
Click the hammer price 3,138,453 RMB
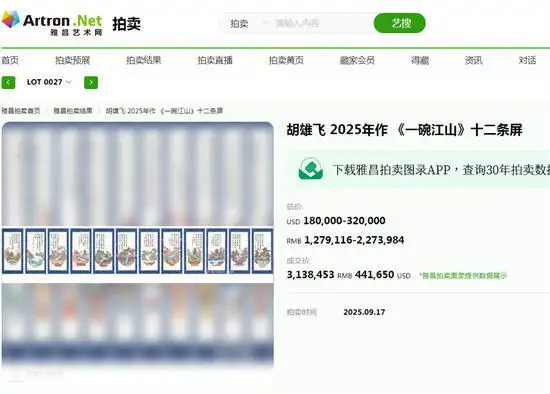coord(319,275)
